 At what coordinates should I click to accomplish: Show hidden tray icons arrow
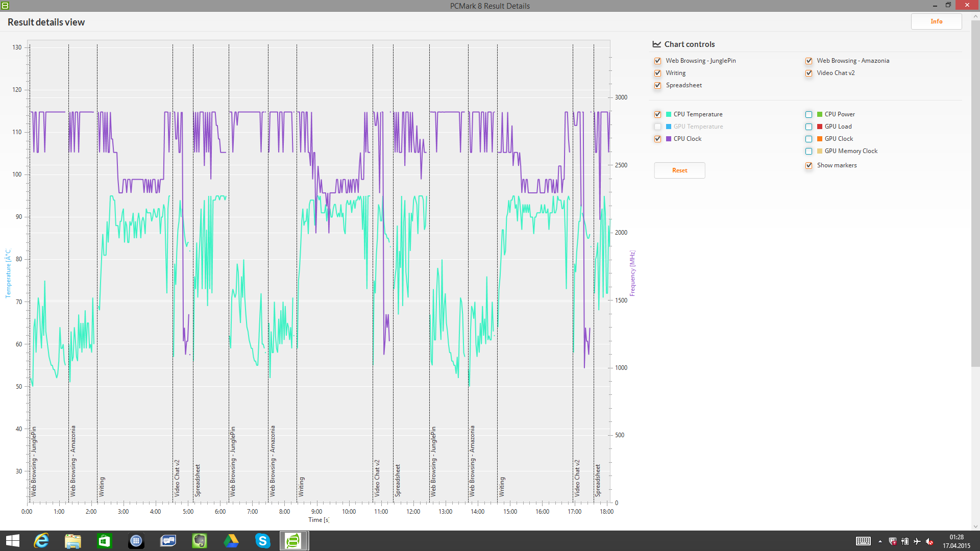(880, 541)
